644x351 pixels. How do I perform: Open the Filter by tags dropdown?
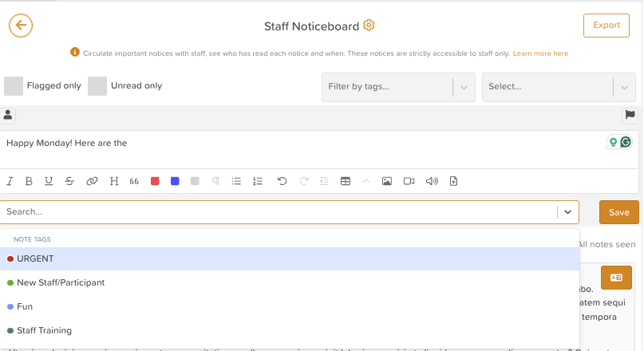click(388, 87)
